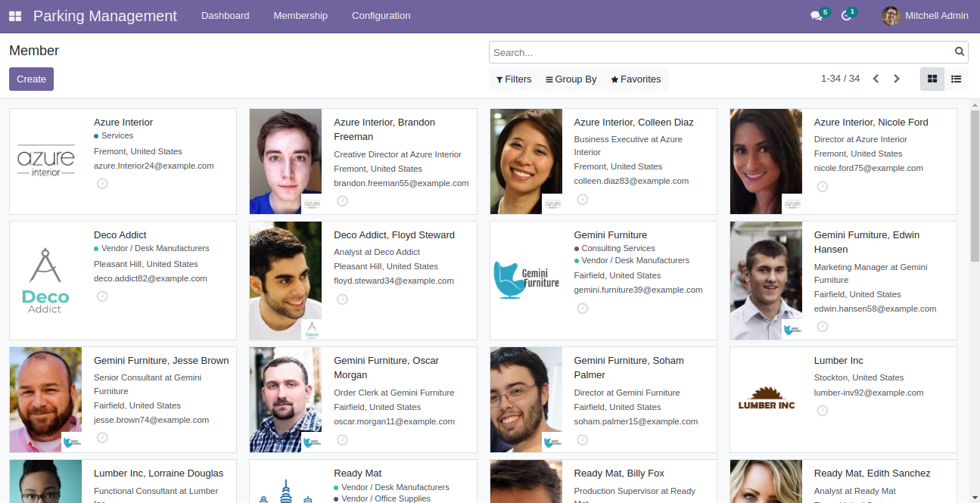This screenshot has width=980, height=503.
Task: Click the search magnifier icon
Action: 960,52
